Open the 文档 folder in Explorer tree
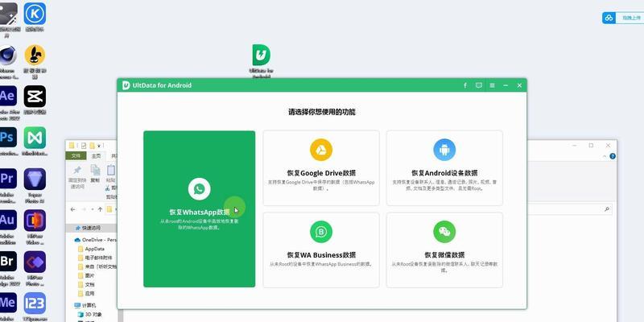 pyautogui.click(x=86, y=285)
